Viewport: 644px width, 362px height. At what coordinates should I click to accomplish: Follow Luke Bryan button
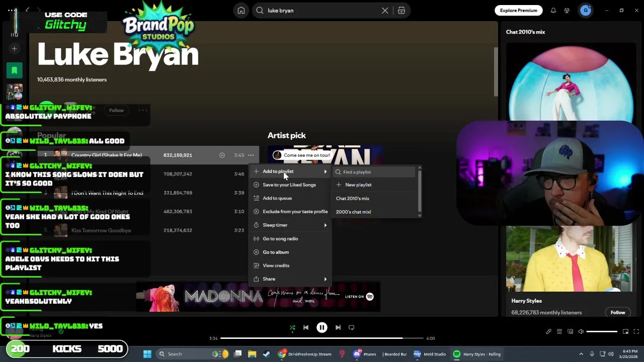pyautogui.click(x=116, y=111)
